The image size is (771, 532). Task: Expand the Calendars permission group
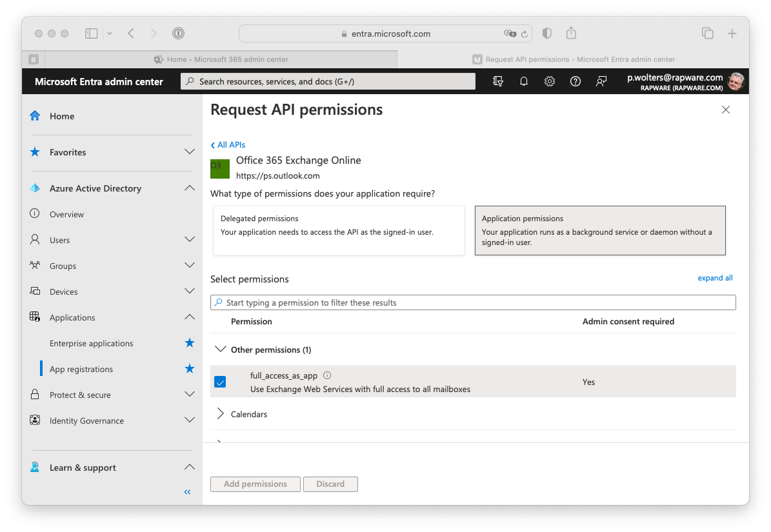[220, 413]
